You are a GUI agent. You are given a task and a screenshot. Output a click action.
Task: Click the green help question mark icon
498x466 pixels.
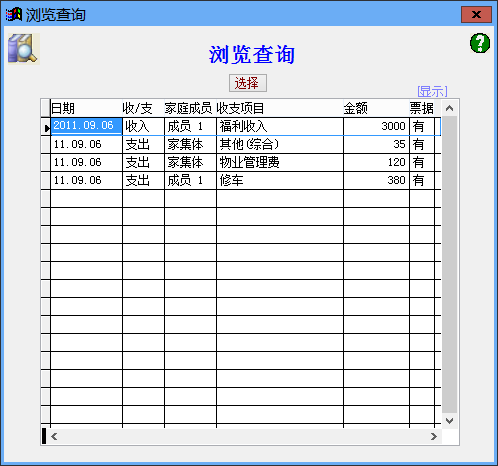[480, 43]
